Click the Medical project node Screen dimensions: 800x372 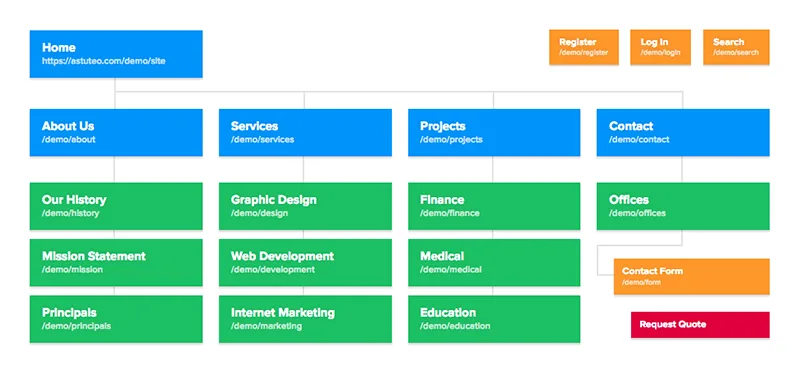pyautogui.click(x=494, y=263)
